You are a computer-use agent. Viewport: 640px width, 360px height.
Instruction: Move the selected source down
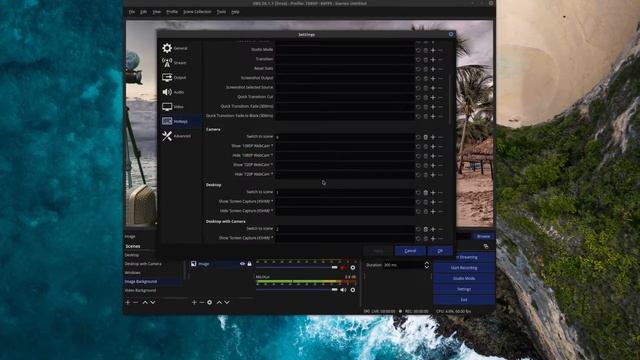point(227,302)
